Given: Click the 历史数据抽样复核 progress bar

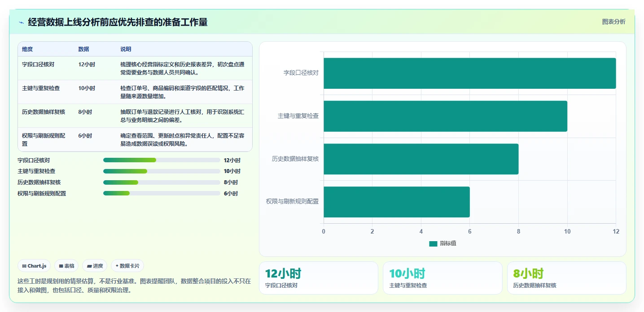Looking at the screenshot, I should click(x=161, y=182).
